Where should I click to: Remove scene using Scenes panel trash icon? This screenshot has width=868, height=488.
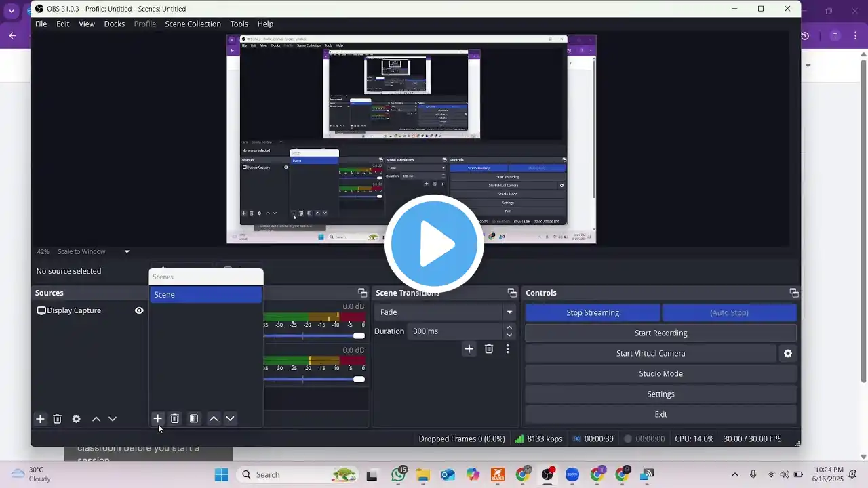(x=174, y=418)
